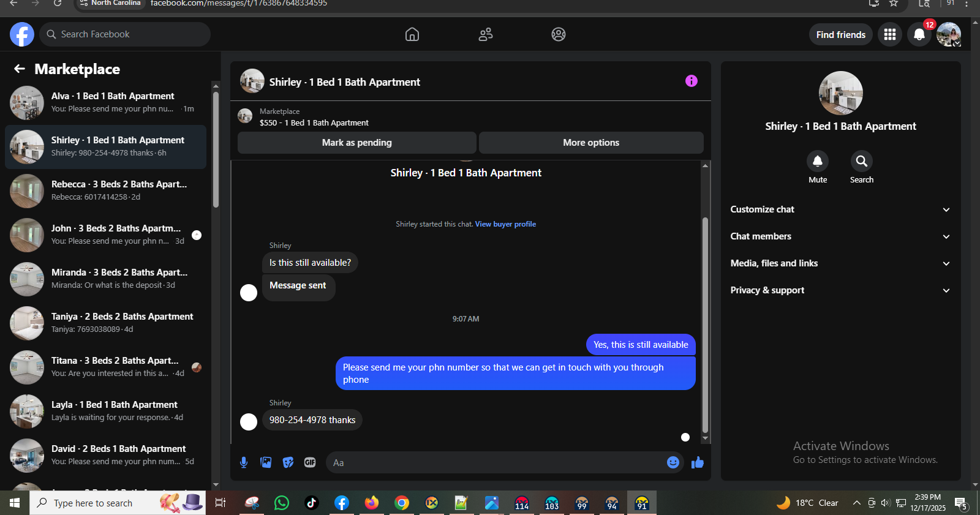980x515 pixels.
Task: Open the Groups/profile circle tab icon
Action: coord(559,34)
